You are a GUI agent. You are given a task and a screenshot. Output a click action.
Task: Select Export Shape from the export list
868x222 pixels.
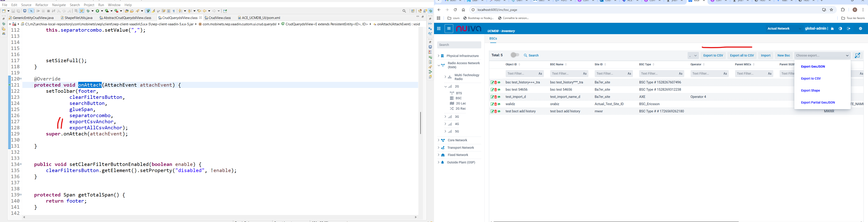810,91
